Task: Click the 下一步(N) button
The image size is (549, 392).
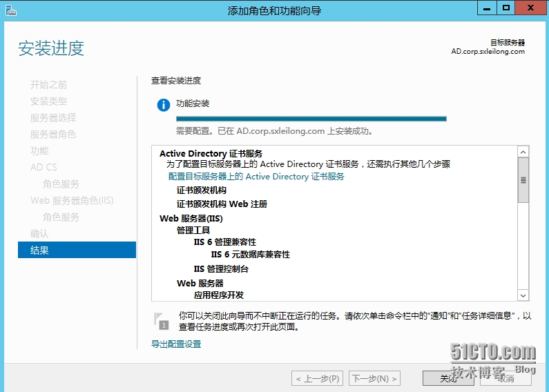Action: coord(374,378)
